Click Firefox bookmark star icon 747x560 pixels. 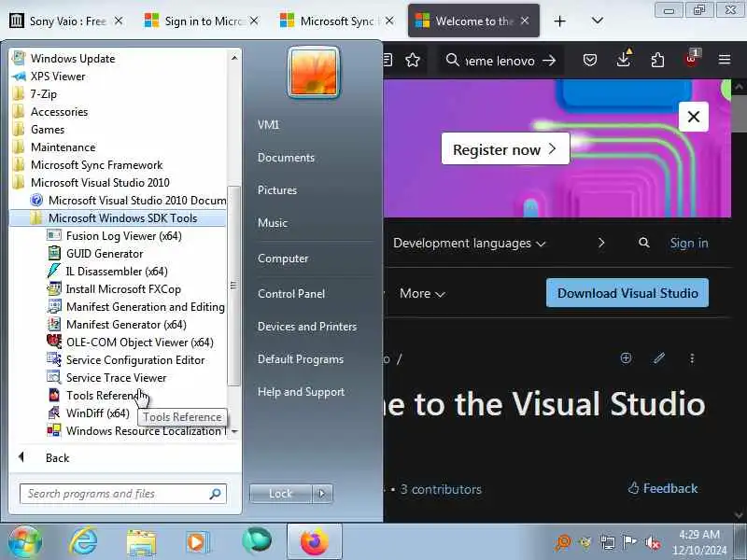(413, 60)
